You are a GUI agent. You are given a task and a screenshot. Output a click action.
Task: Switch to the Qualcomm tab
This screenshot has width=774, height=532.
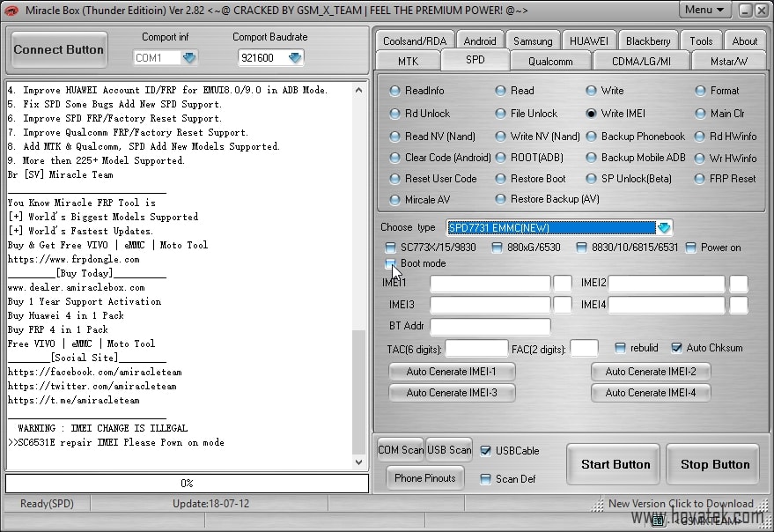[550, 62]
